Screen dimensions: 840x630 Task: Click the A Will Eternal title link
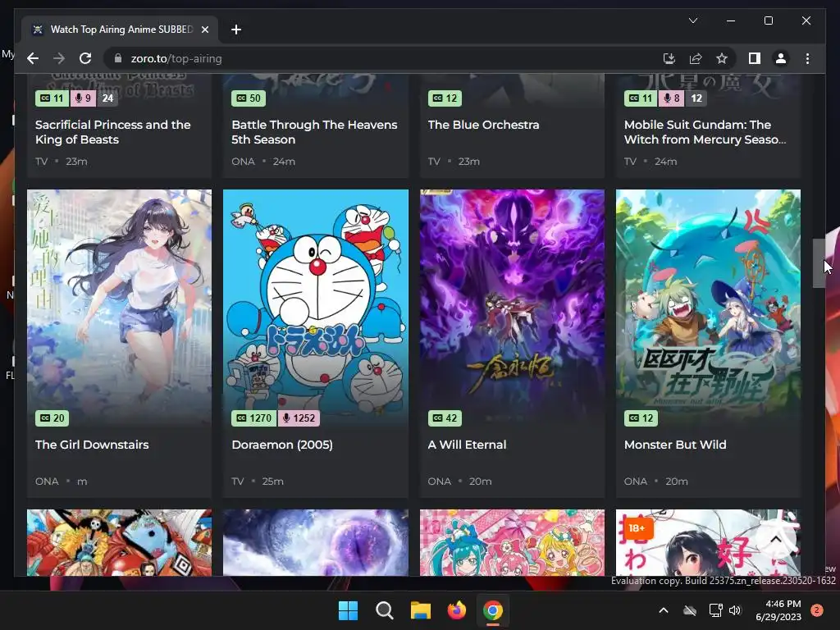[467, 445]
